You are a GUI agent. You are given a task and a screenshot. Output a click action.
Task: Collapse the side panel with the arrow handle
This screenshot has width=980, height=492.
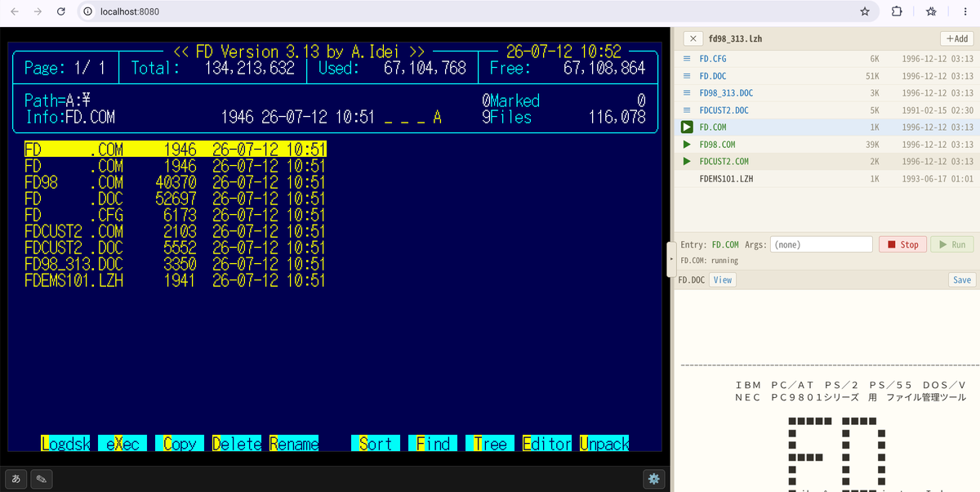(x=671, y=259)
